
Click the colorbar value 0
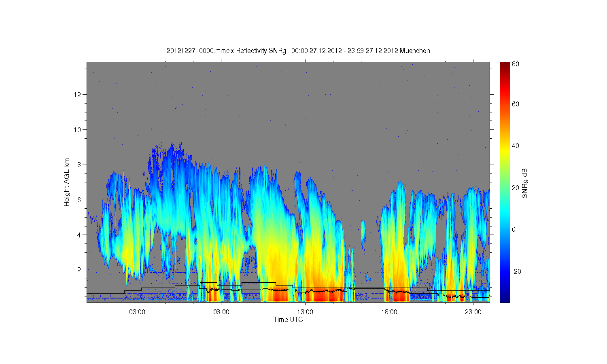514,230
